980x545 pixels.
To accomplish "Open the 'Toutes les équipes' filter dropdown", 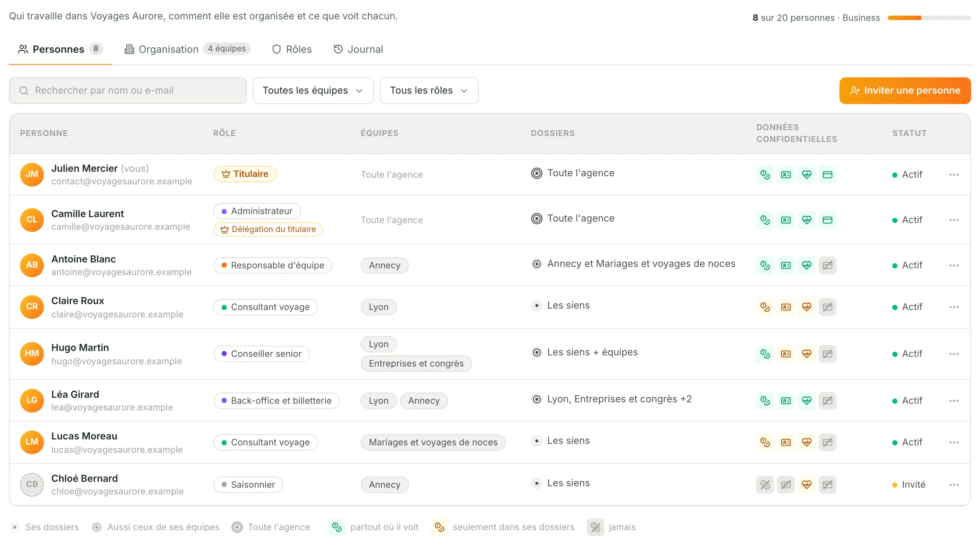I will [x=313, y=90].
